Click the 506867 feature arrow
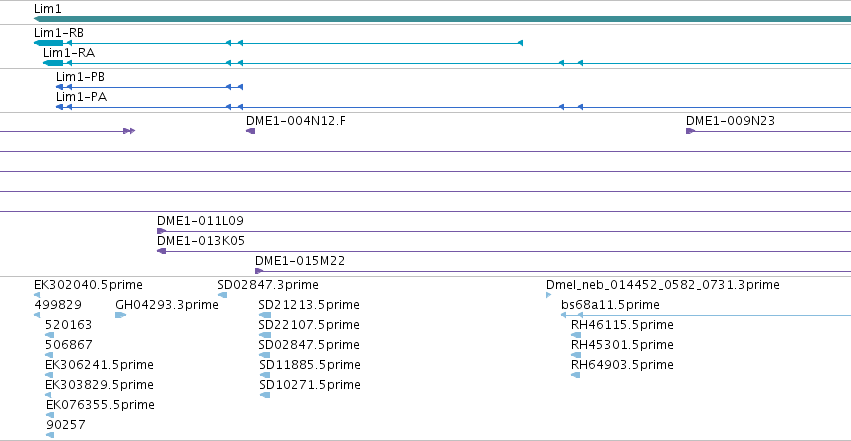Image resolution: width=851 pixels, height=441 pixels. 49,355
